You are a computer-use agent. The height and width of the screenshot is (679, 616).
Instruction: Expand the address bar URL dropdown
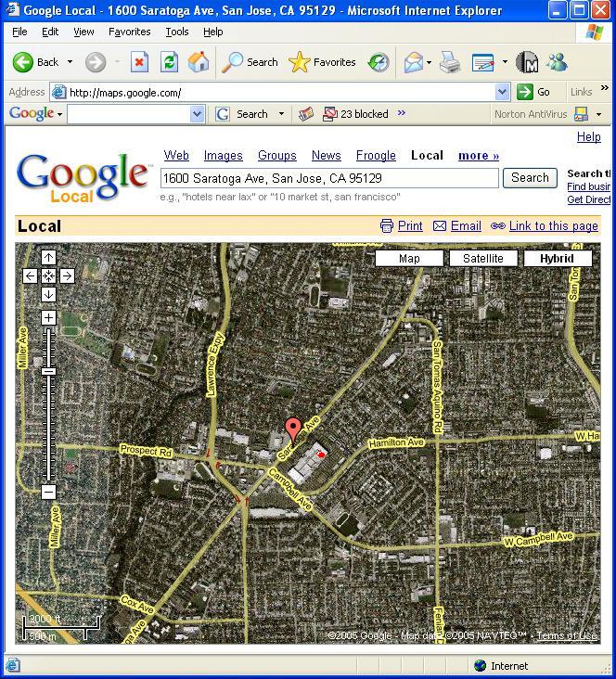pyautogui.click(x=502, y=92)
